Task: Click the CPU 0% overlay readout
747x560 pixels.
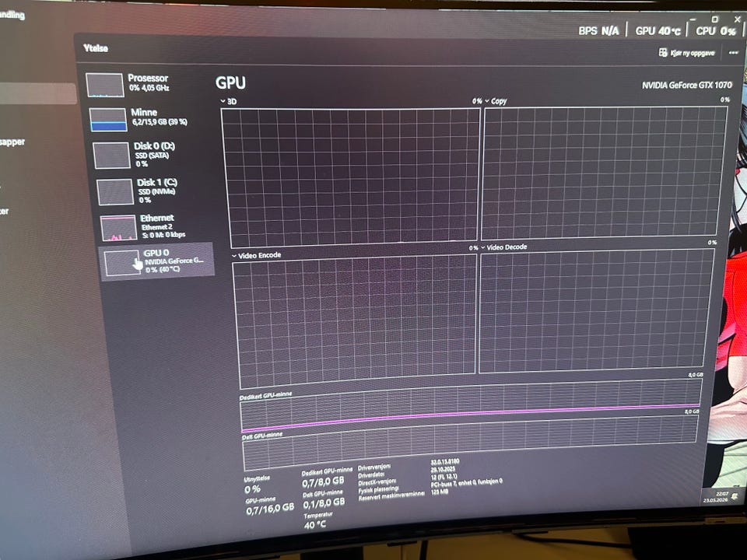Action: tap(715, 31)
